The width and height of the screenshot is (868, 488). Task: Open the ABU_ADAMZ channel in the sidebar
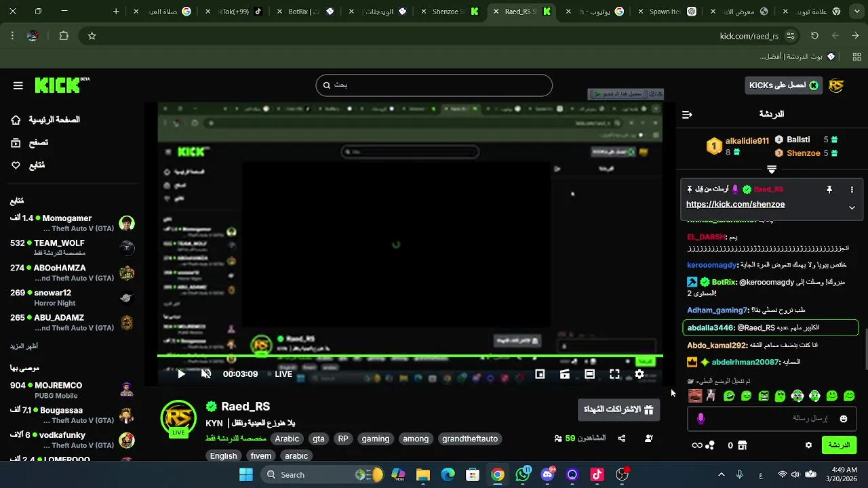tap(73, 323)
